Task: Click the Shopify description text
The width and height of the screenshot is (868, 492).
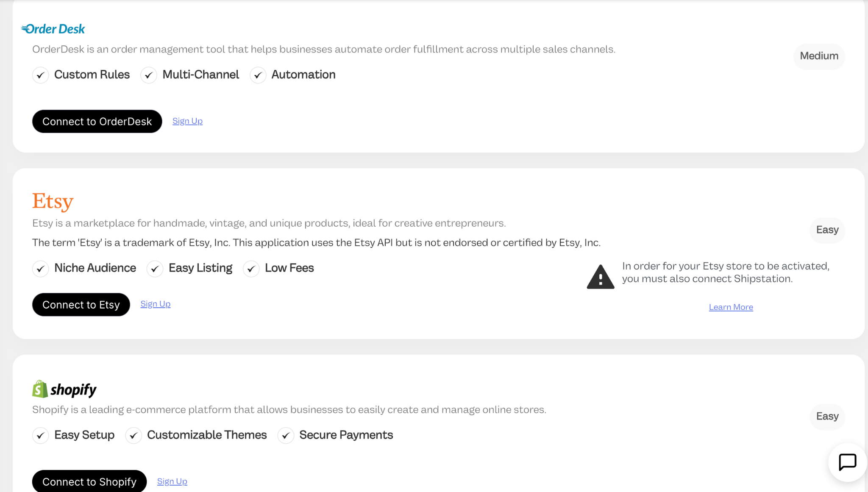Action: pyautogui.click(x=289, y=410)
